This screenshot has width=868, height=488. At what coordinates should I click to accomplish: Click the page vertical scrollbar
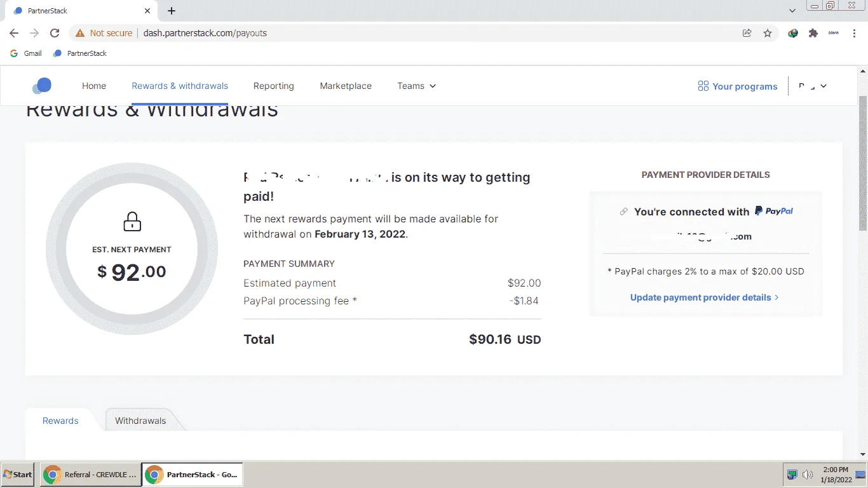863,164
